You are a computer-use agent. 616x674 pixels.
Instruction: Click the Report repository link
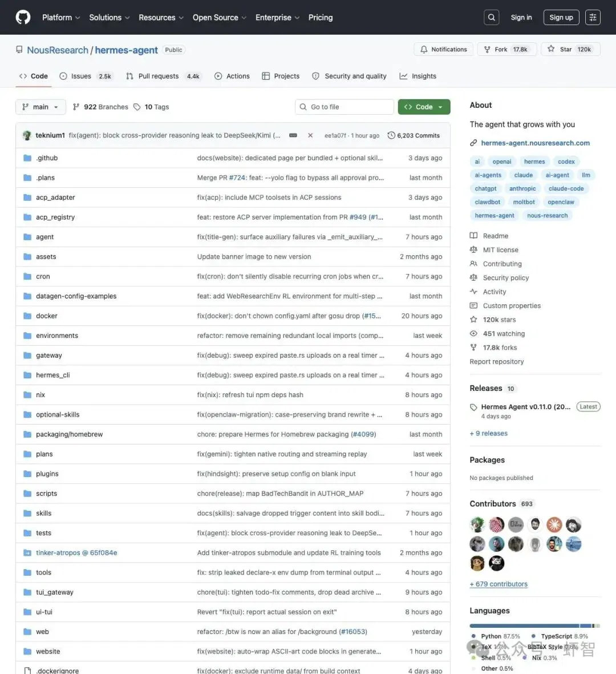coord(497,361)
